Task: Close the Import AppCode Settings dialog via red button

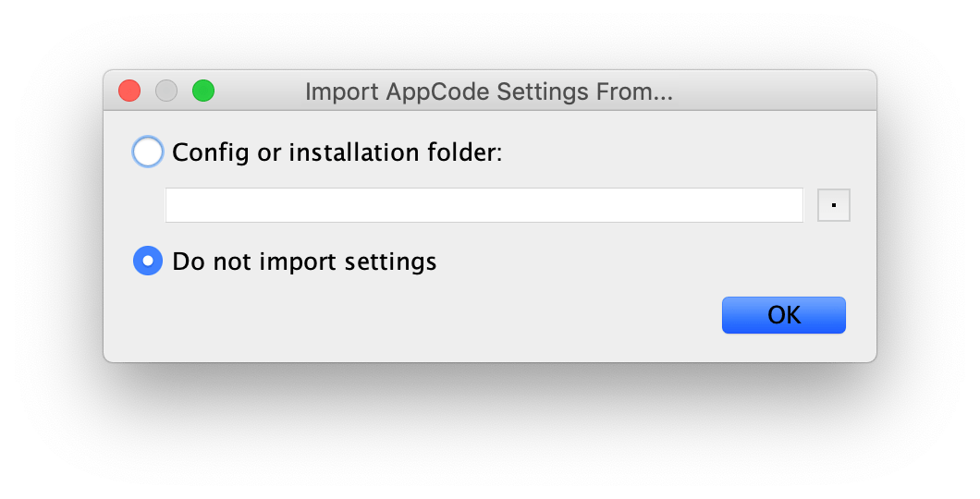Action: pos(129,91)
